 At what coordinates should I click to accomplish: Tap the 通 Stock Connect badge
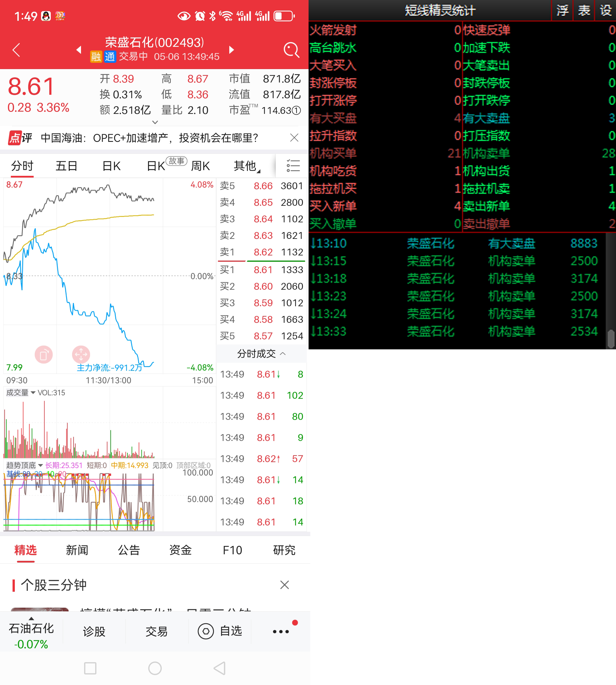pos(110,57)
